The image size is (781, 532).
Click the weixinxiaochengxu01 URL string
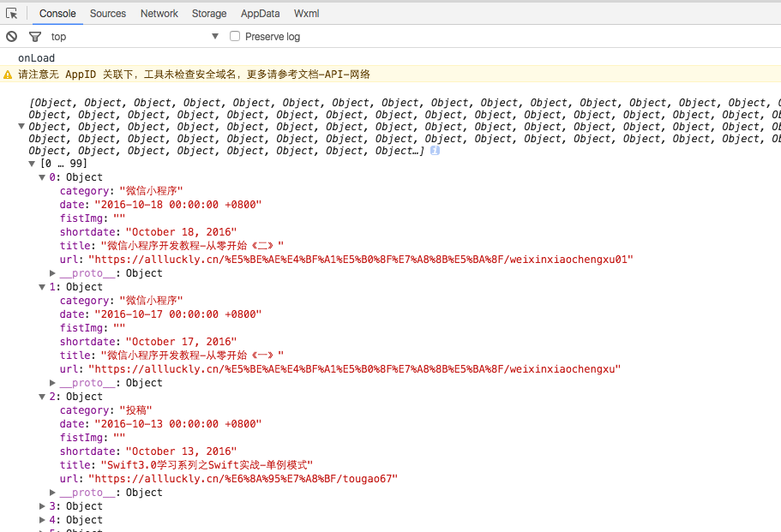click(x=360, y=260)
